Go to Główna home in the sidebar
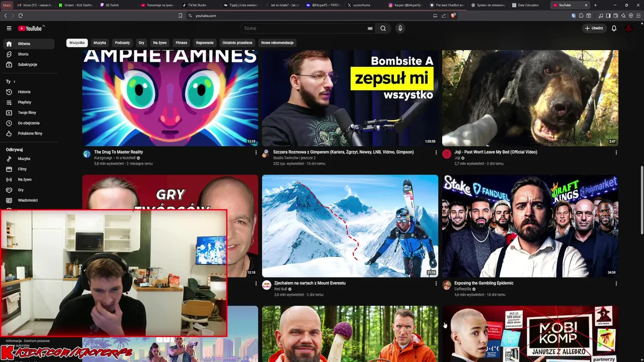The image size is (644, 362). point(28,44)
